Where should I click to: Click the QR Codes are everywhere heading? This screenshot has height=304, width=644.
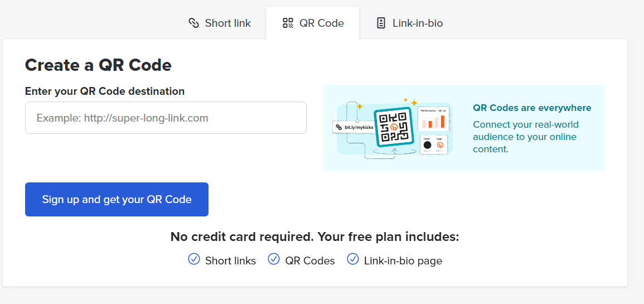[532, 108]
